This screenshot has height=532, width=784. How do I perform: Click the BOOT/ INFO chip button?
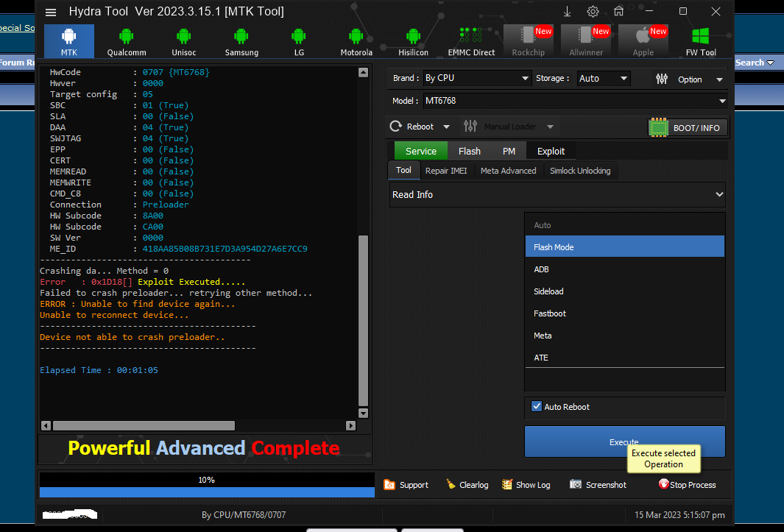tap(688, 127)
